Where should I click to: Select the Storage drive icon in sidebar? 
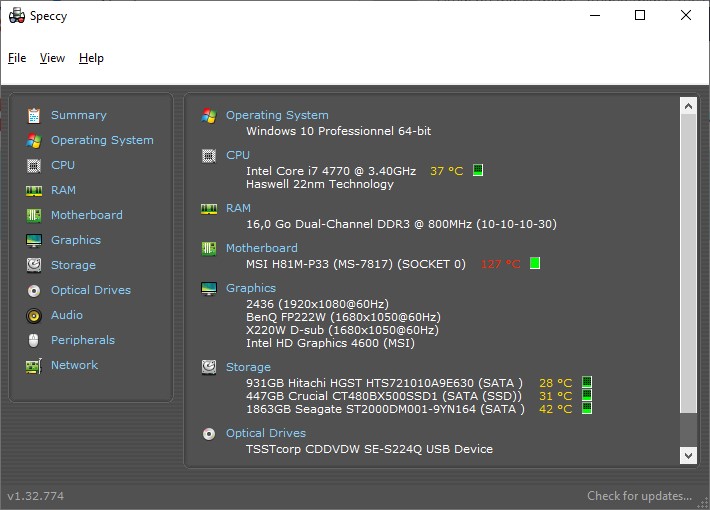34,265
